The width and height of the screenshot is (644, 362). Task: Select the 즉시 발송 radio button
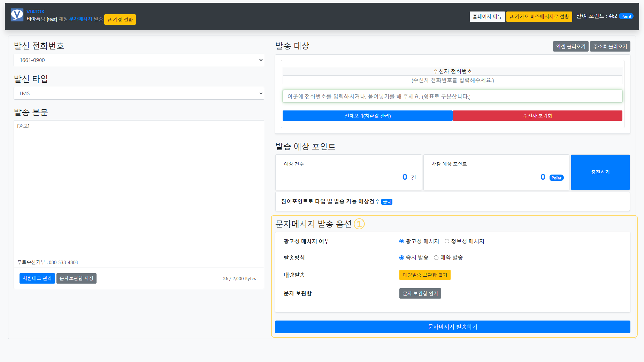(x=401, y=258)
